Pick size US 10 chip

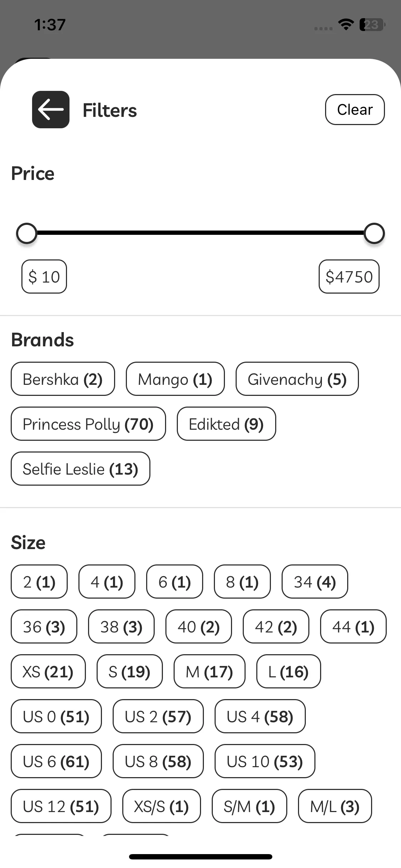[x=265, y=761]
